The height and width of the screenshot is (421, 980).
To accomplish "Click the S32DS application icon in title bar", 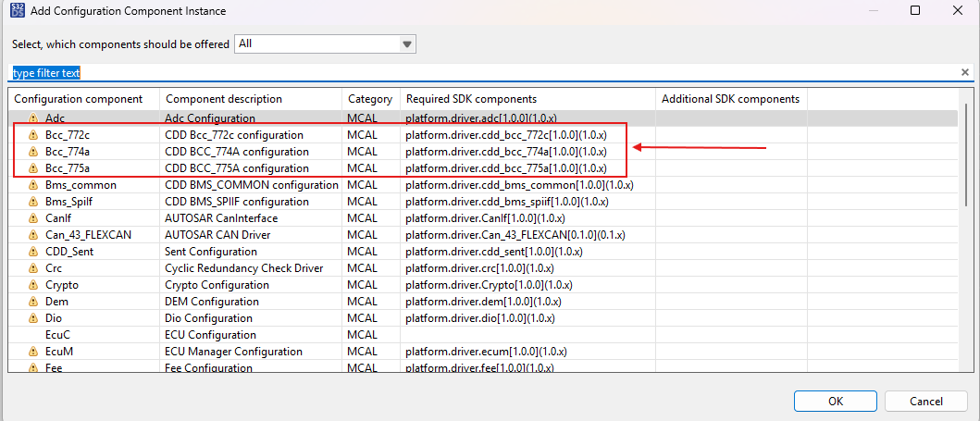I will pos(19,10).
